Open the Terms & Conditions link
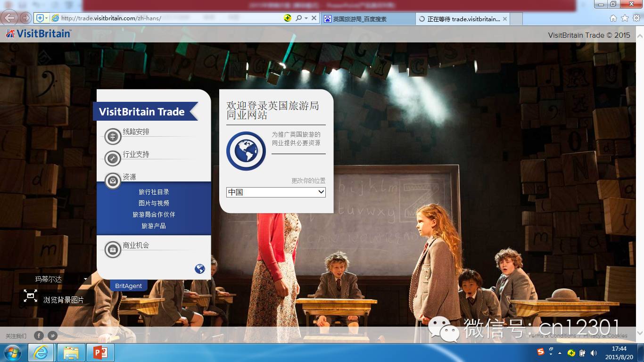Image resolution: width=644 pixels, height=362 pixels. pos(552,336)
